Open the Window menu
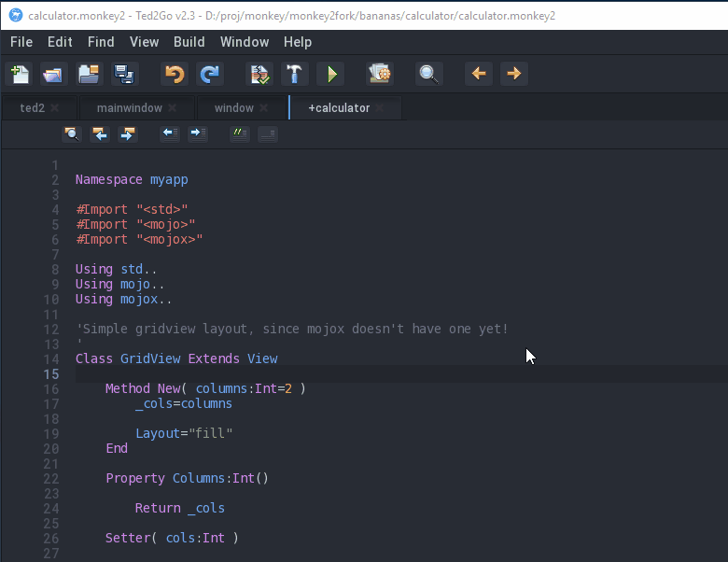728x562 pixels. tap(244, 42)
